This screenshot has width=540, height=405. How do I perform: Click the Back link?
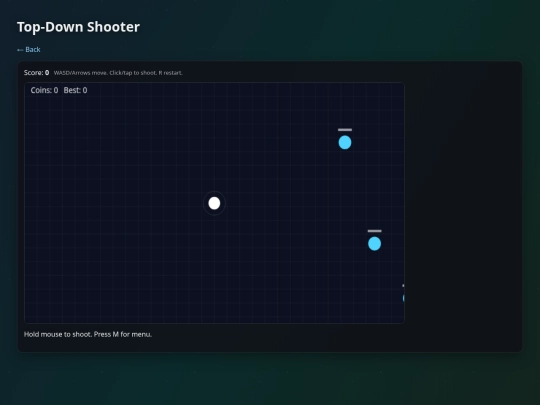[29, 50]
